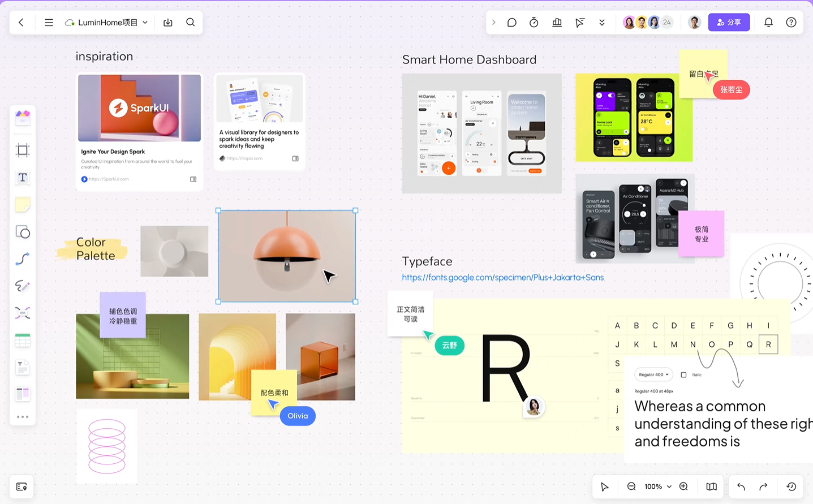Select glyph M in the character grid
The height and width of the screenshot is (504, 813).
(674, 344)
